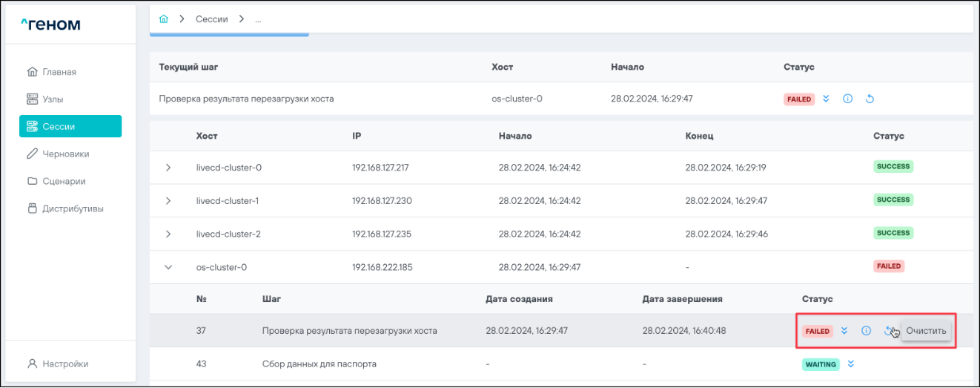Collapse the os-cluster-0 host row

click(168, 267)
